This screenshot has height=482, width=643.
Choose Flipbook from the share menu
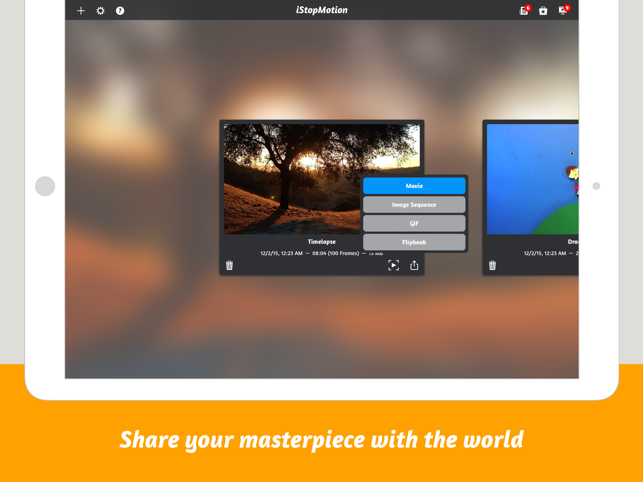(414, 242)
